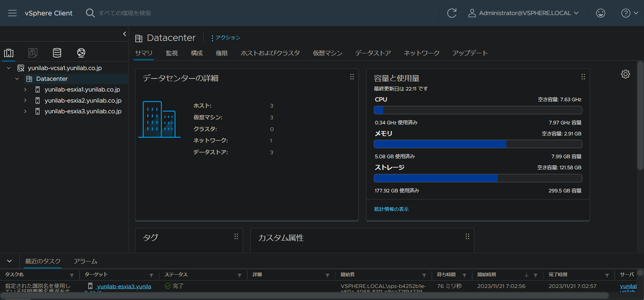Switch to the Hosts and Clusters inventory icon
Screen dimensions: 644x300
(9, 53)
